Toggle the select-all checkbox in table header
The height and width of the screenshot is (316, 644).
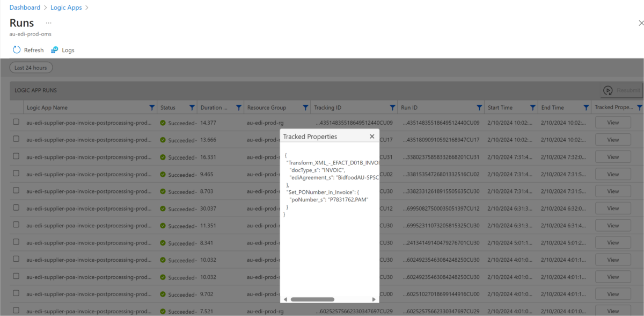pyautogui.click(x=16, y=107)
